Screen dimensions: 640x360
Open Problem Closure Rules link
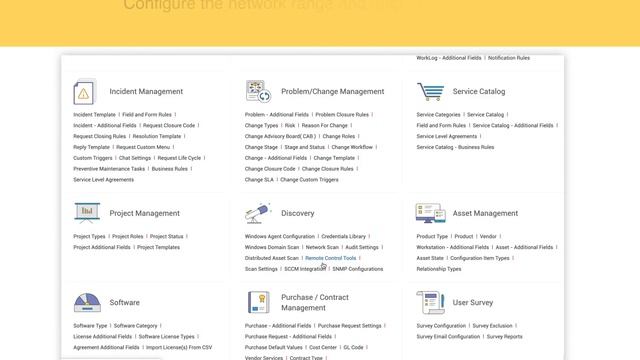tap(342, 115)
